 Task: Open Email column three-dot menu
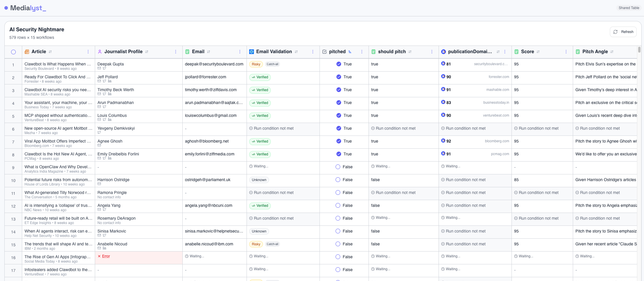240,52
